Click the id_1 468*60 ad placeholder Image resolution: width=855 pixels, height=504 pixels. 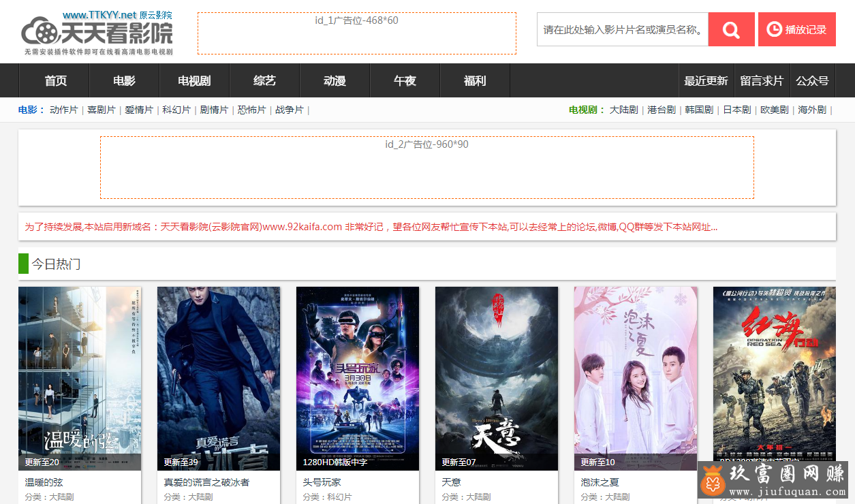357,33
